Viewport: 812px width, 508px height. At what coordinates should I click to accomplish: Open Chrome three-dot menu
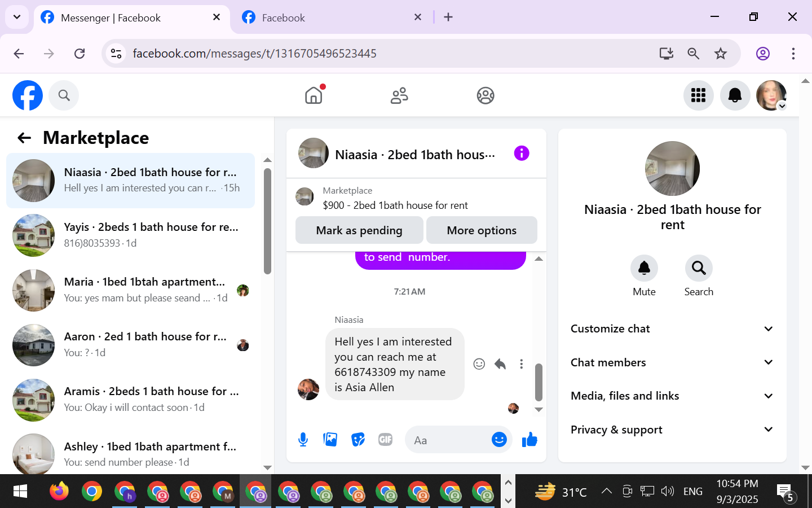(x=793, y=54)
